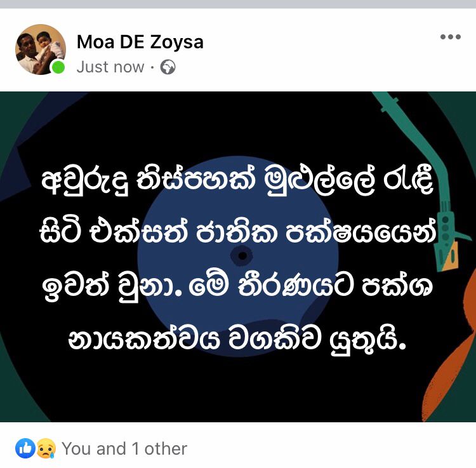Click the record's center spindle hole
476x468 pixels.
point(242,256)
